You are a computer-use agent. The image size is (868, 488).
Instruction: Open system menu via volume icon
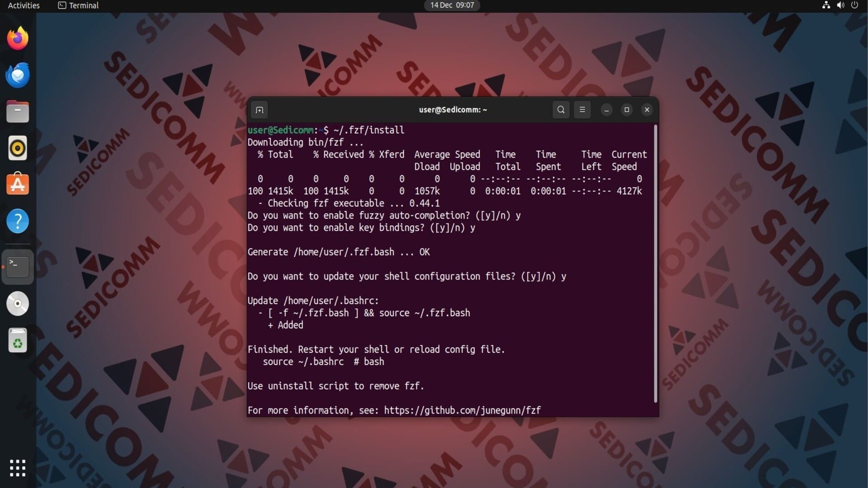pyautogui.click(x=840, y=5)
